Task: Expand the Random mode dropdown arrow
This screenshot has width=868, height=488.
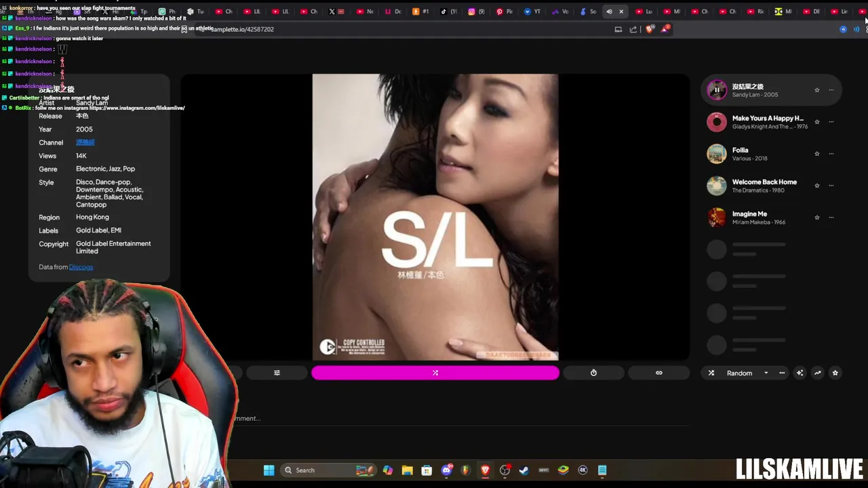Action: pos(766,373)
